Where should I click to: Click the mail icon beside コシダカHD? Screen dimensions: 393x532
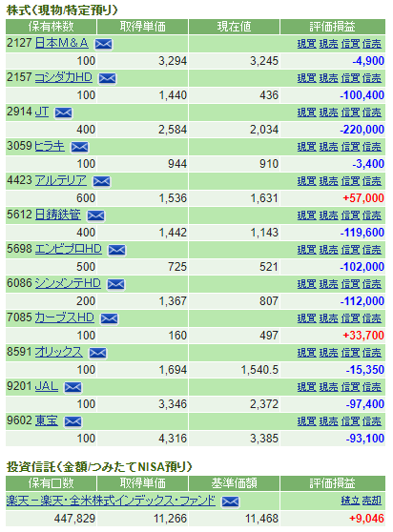coord(107,78)
